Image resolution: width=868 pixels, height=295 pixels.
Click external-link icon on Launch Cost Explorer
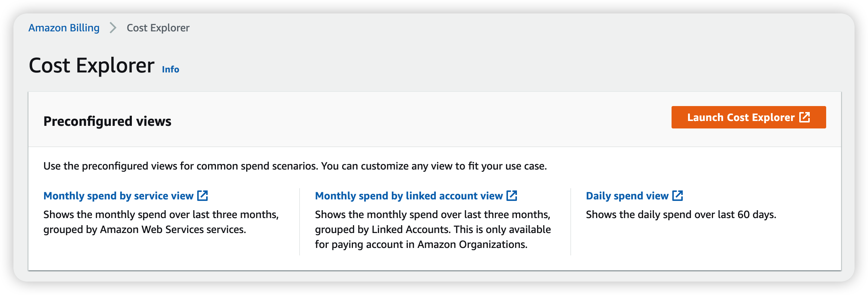coord(805,117)
